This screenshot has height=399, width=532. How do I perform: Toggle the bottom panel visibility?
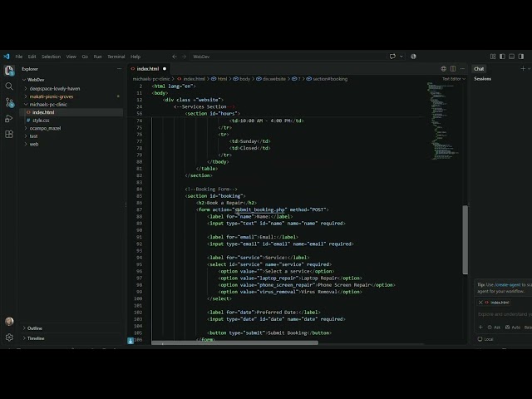click(512, 57)
